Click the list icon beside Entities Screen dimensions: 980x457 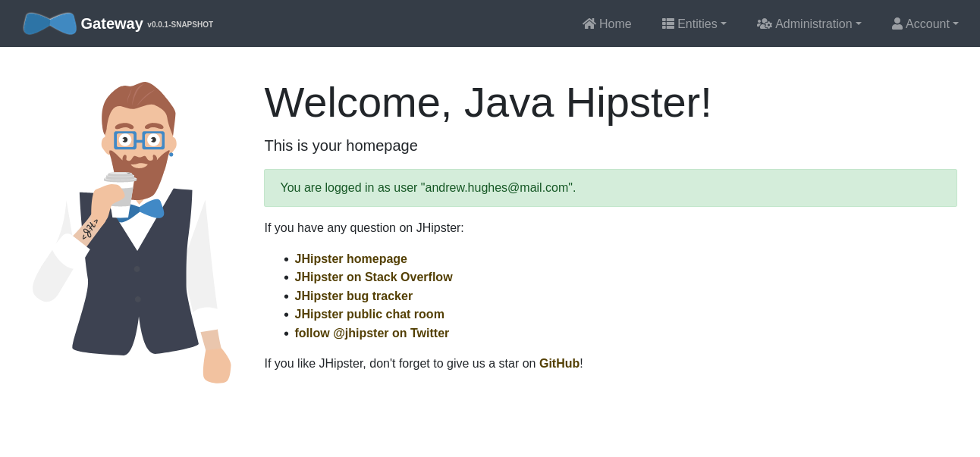pos(668,23)
